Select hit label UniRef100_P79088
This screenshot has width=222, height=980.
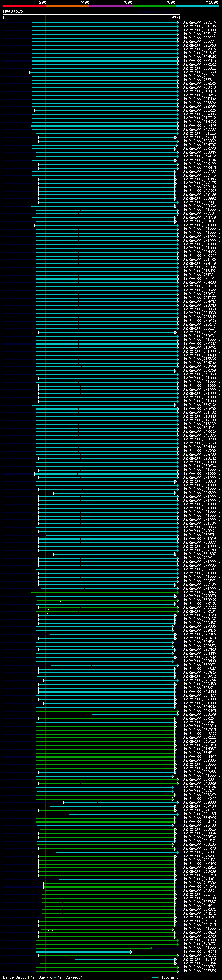click(x=199, y=772)
